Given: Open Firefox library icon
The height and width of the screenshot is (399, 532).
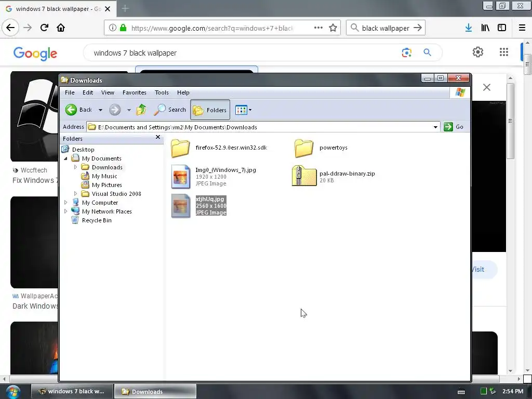Looking at the screenshot, I should pyautogui.click(x=485, y=28).
